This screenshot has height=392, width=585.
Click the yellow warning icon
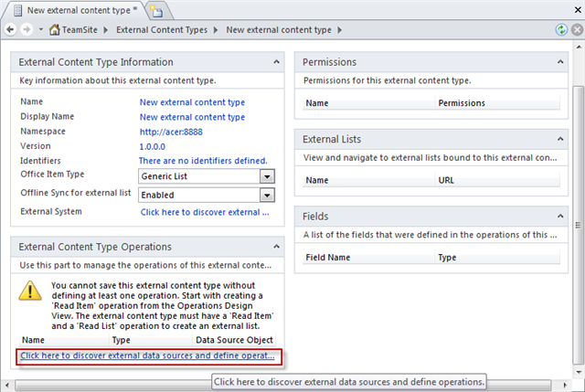pyautogui.click(x=33, y=291)
